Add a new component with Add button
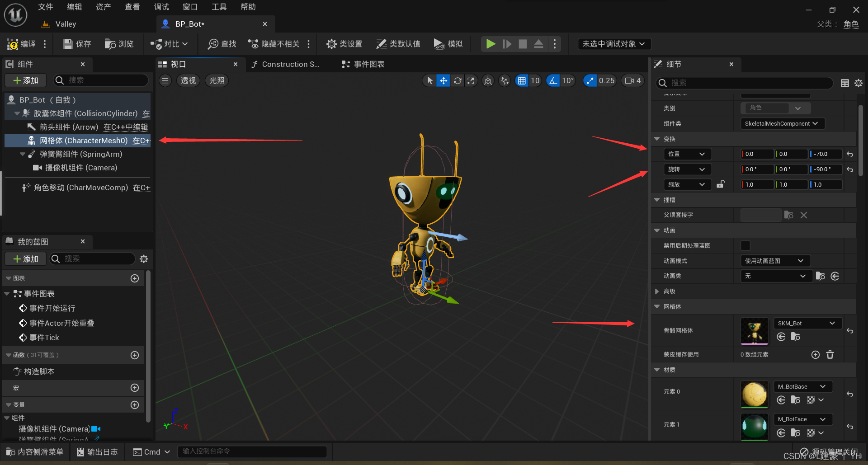 click(25, 80)
